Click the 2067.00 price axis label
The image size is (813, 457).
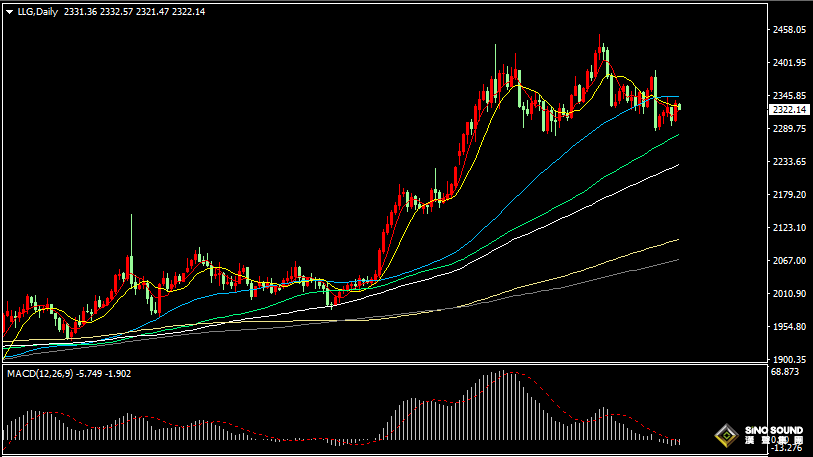(x=789, y=261)
